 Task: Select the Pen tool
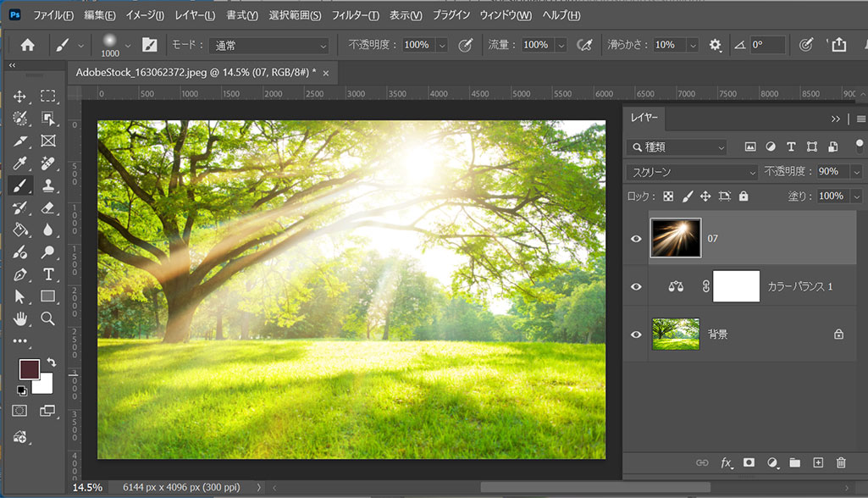point(19,274)
